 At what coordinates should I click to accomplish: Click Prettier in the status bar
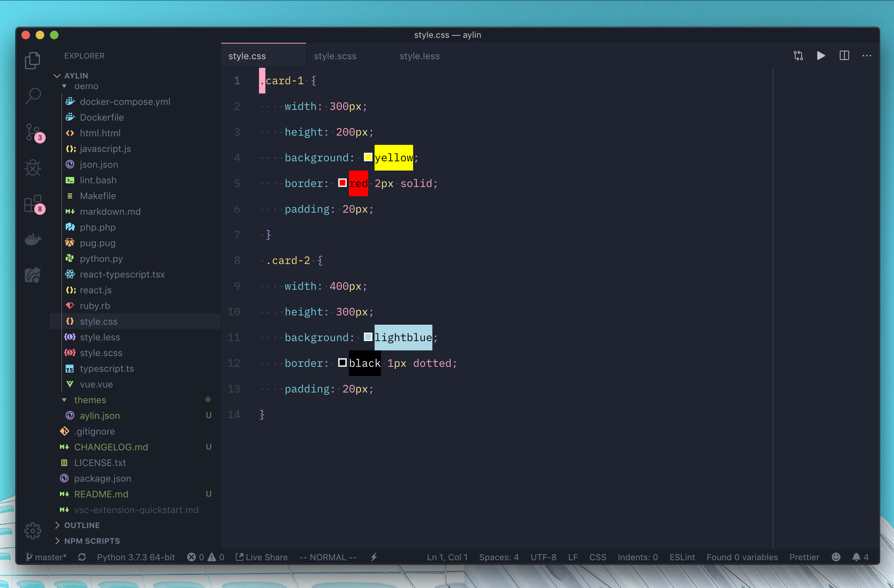point(804,557)
